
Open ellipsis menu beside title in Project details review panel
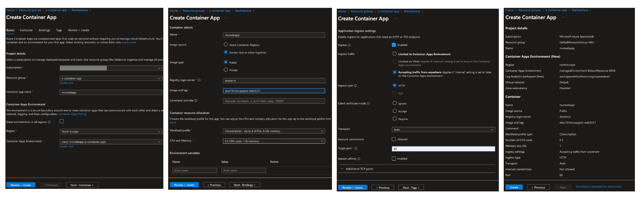tap(563, 17)
